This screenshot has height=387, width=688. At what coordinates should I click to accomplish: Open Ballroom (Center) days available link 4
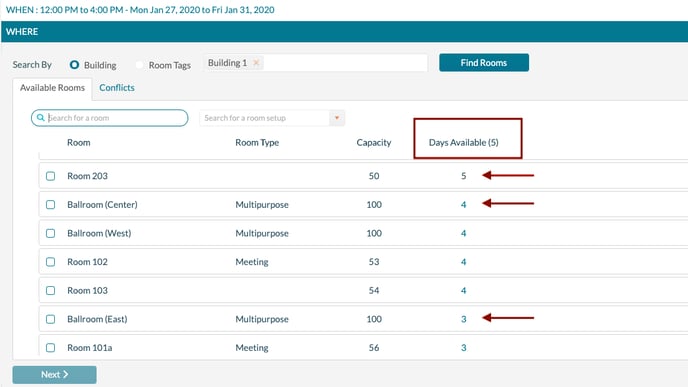click(463, 204)
